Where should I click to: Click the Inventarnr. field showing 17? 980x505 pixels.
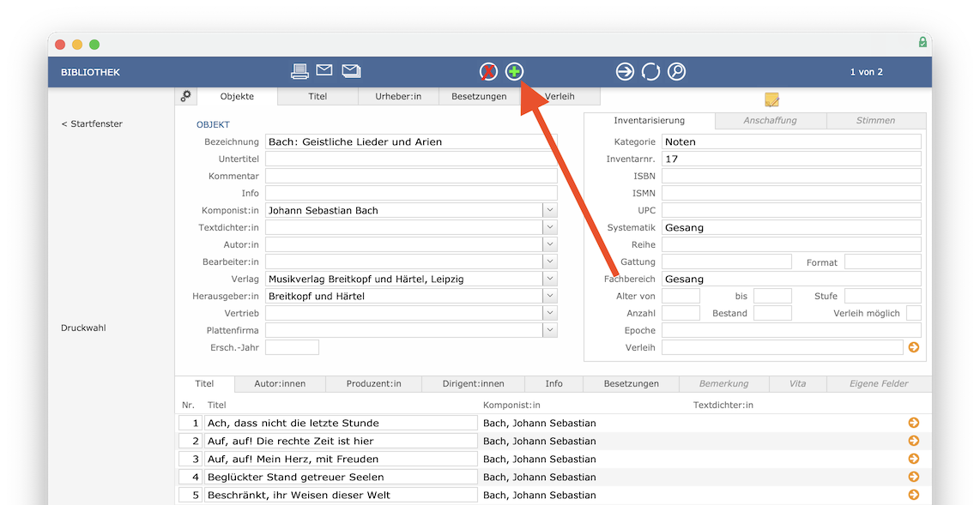791,159
